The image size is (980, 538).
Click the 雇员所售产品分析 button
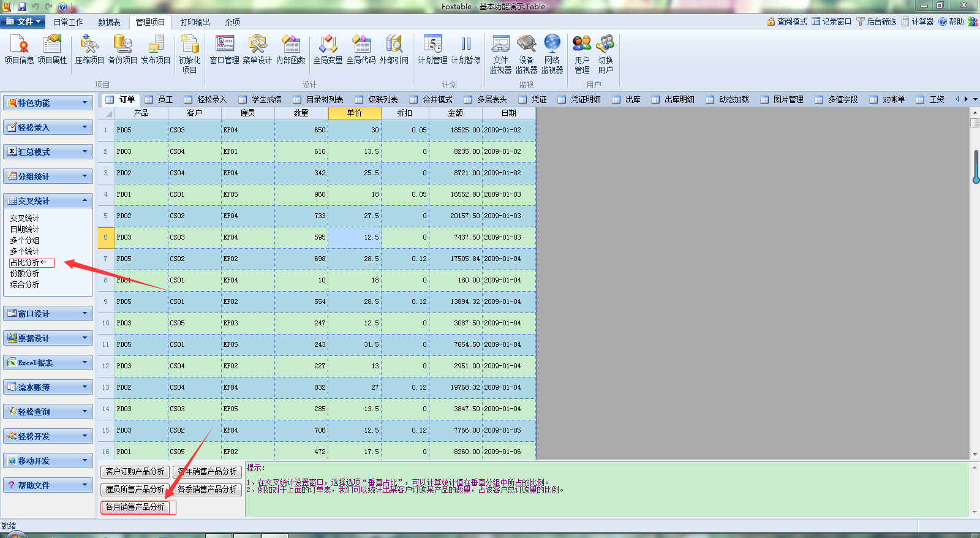135,489
